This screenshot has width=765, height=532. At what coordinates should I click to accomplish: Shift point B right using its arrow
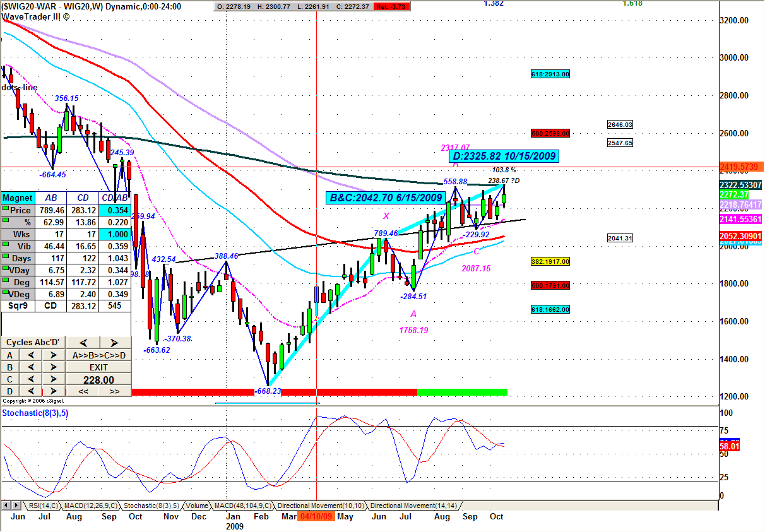pyautogui.click(x=53, y=367)
